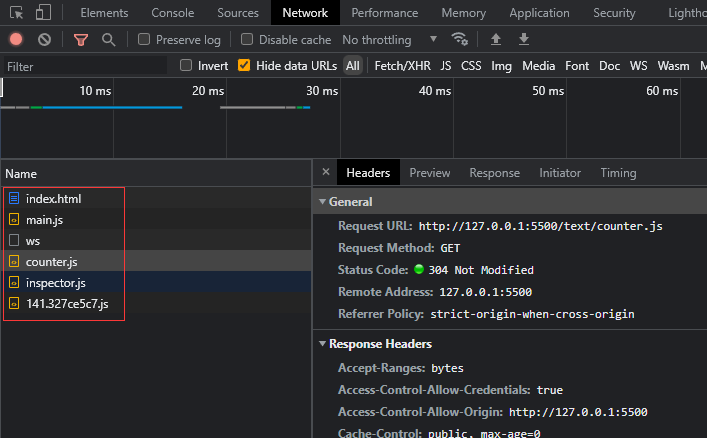Collapse the Response Headers section

pyautogui.click(x=322, y=344)
